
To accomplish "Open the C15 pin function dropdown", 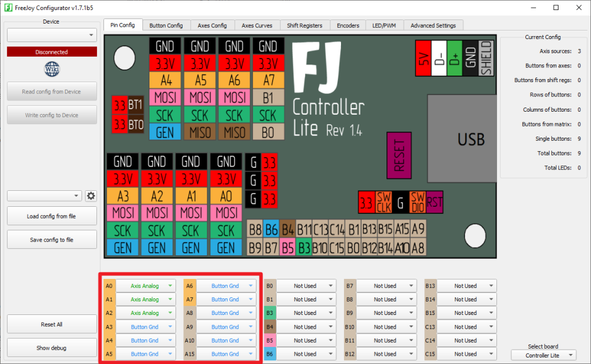I will point(466,354).
